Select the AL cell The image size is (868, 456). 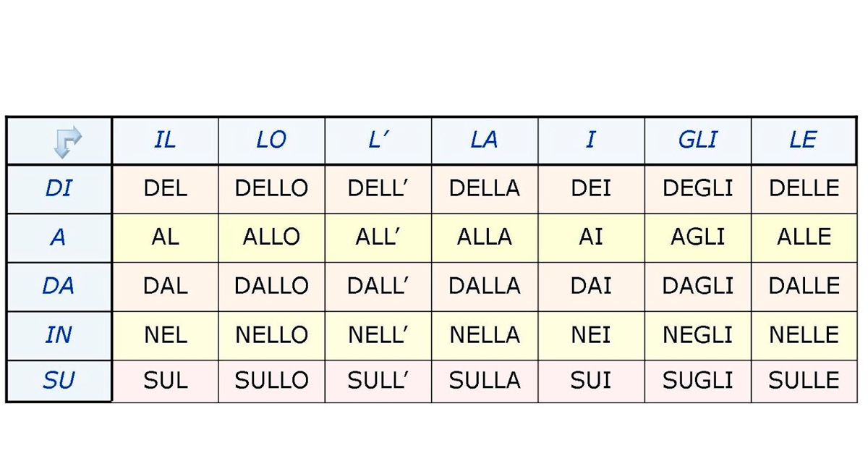click(x=165, y=237)
